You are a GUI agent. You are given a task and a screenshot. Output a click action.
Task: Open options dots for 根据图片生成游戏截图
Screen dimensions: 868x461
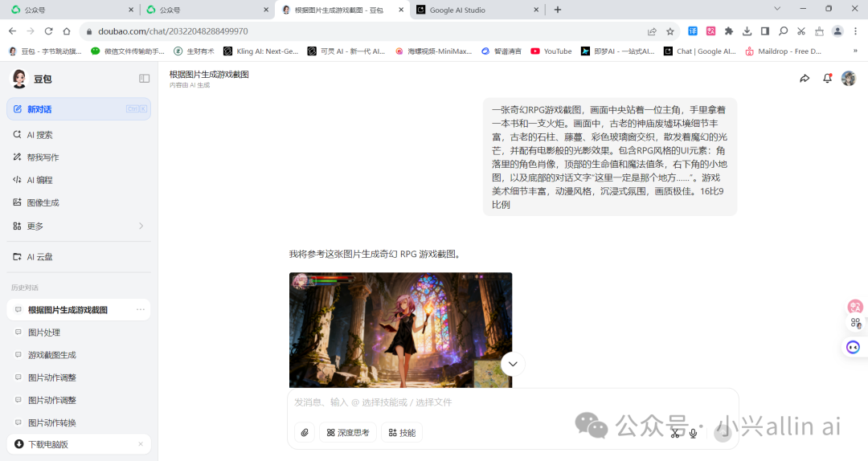point(141,309)
